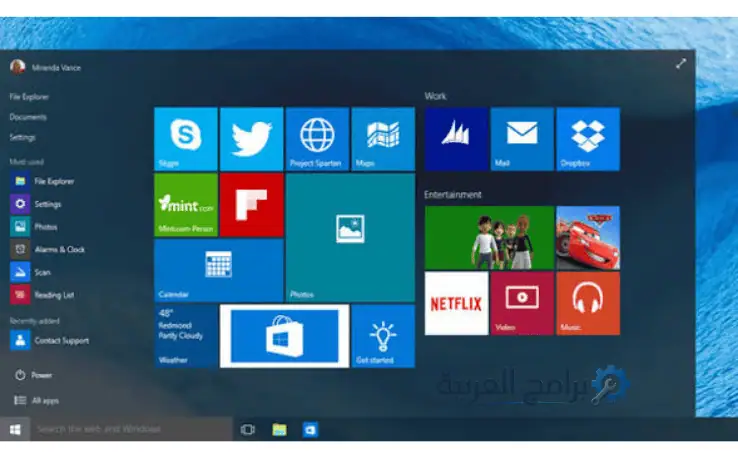Launch Project Spartan browser tile

(317, 139)
